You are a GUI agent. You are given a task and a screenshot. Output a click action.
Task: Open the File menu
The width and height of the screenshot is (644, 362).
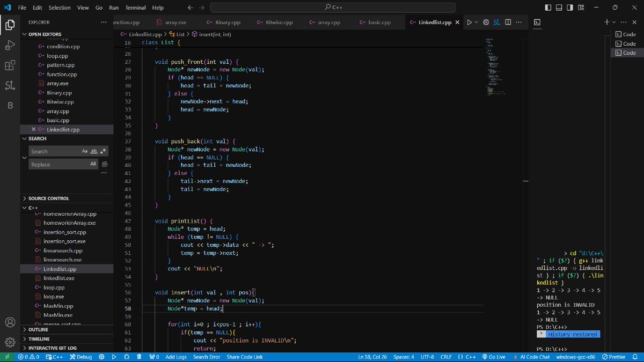tap(22, 8)
